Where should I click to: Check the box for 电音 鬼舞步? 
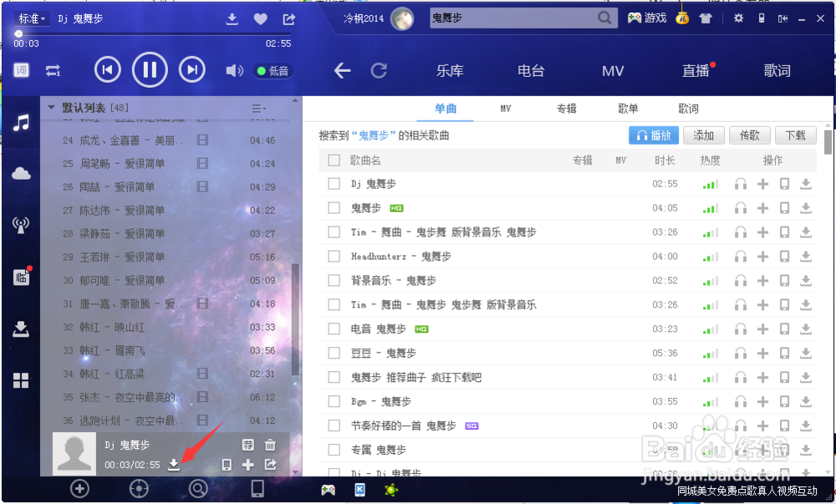click(x=334, y=328)
